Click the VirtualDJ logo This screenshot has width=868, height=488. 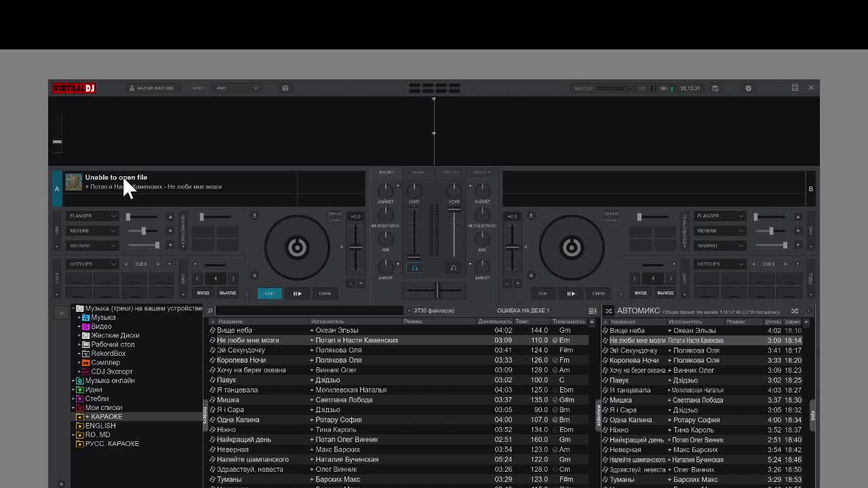coord(74,88)
